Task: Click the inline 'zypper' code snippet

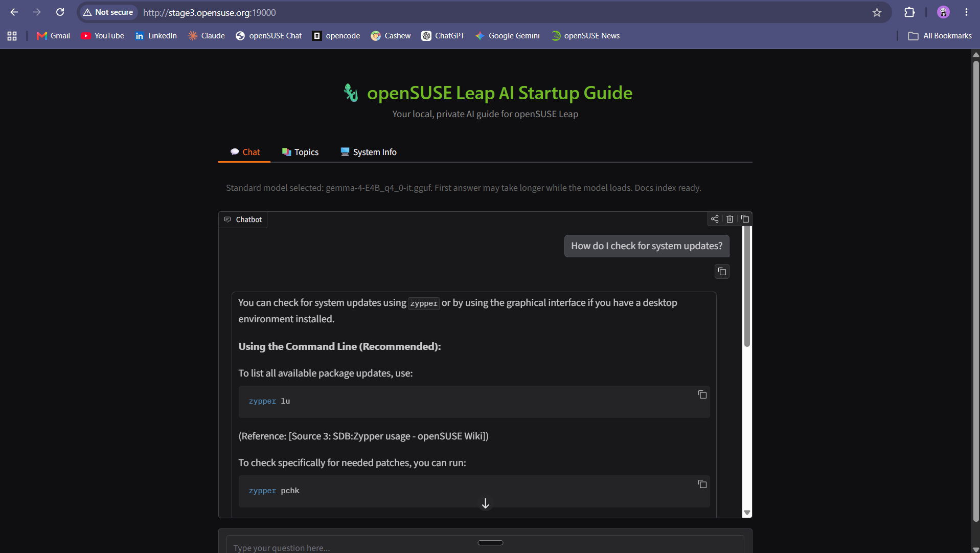Action: tap(424, 303)
